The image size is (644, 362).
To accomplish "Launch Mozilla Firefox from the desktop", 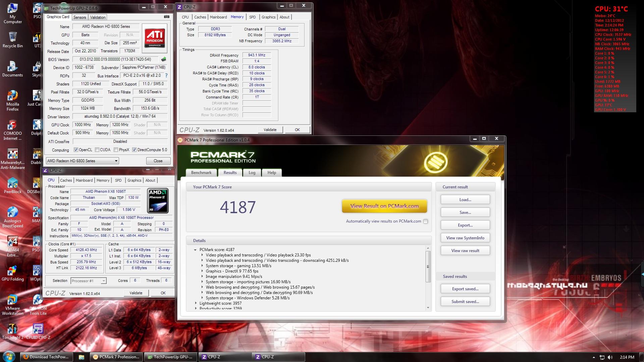I will 12,101.
